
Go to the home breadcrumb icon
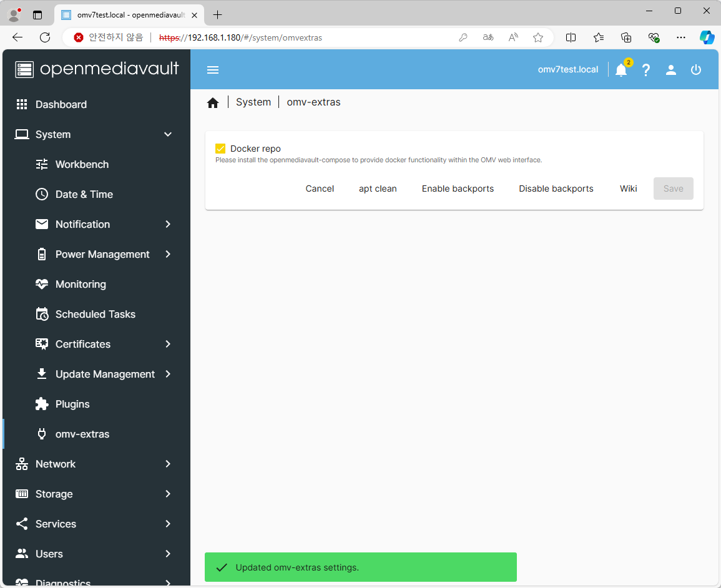pyautogui.click(x=212, y=102)
